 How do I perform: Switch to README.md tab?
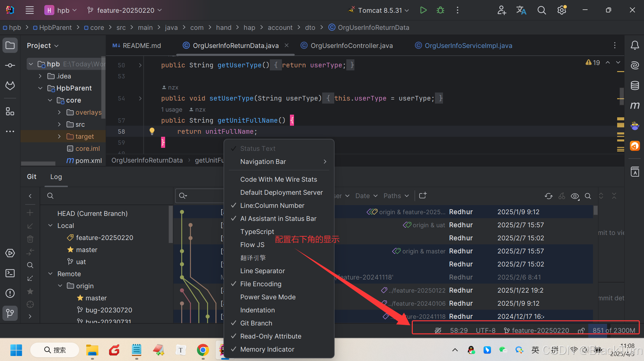137,46
